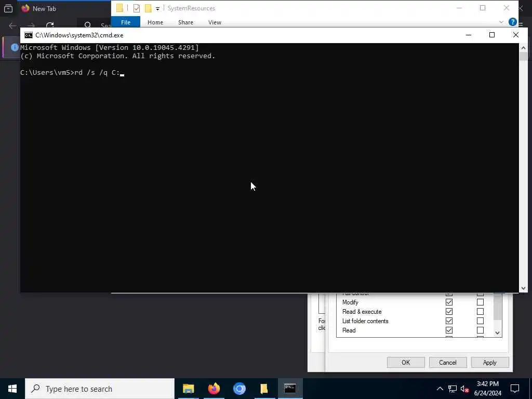
Task: Click the network icon in system tray
Action: tap(453, 389)
